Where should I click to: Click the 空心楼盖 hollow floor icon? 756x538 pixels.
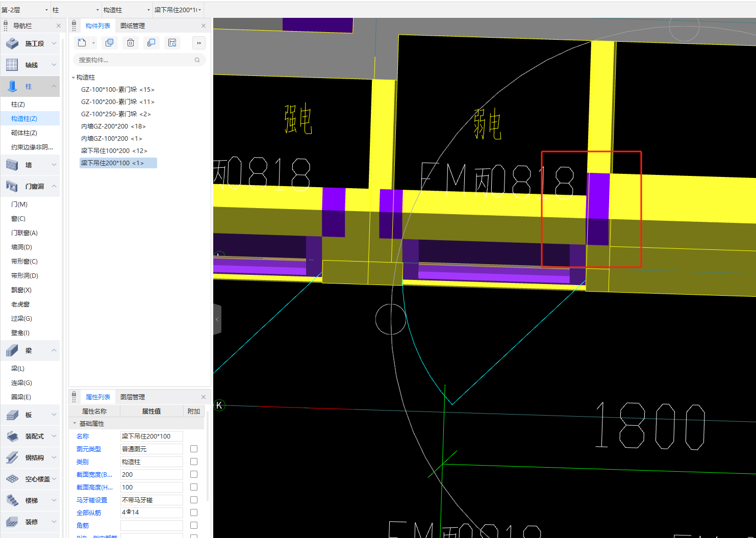12,479
